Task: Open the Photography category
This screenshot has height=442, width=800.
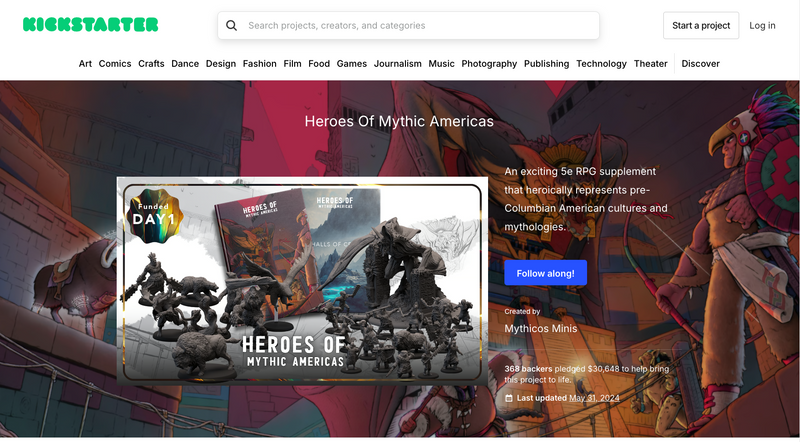Action: coord(489,64)
